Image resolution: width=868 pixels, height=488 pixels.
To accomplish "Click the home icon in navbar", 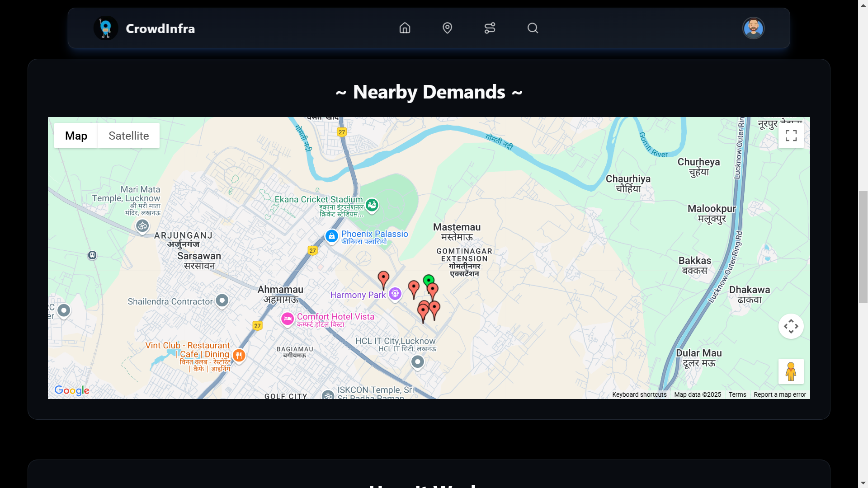I will [x=405, y=28].
